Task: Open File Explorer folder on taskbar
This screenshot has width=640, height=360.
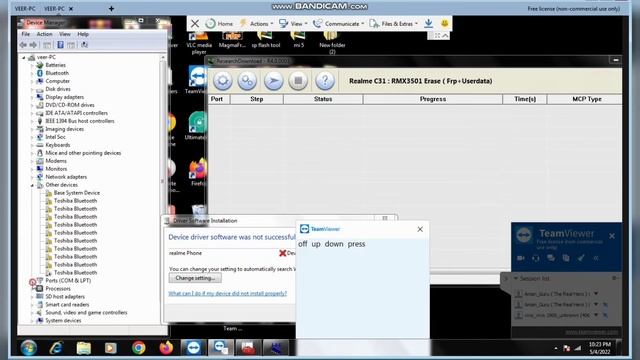Action: 84,348
